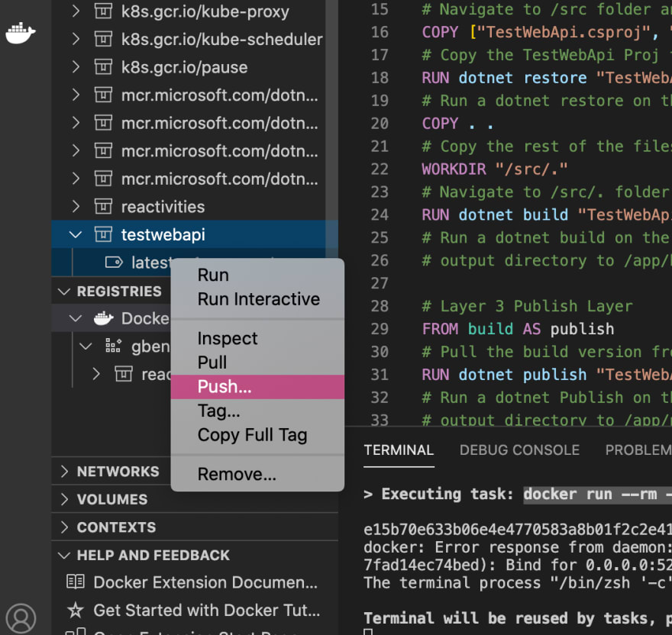Expand the CONTEXTS section
Image resolution: width=672 pixels, height=635 pixels.
click(64, 527)
